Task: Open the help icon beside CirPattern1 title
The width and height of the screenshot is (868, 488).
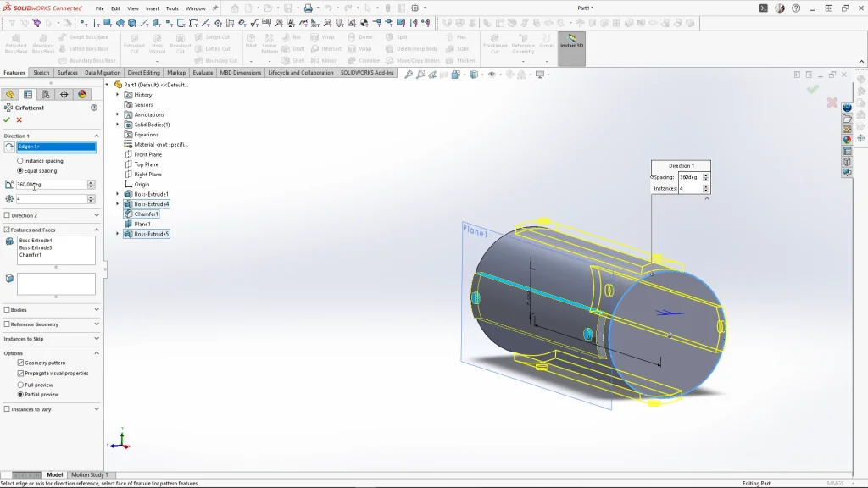Action: pos(94,108)
